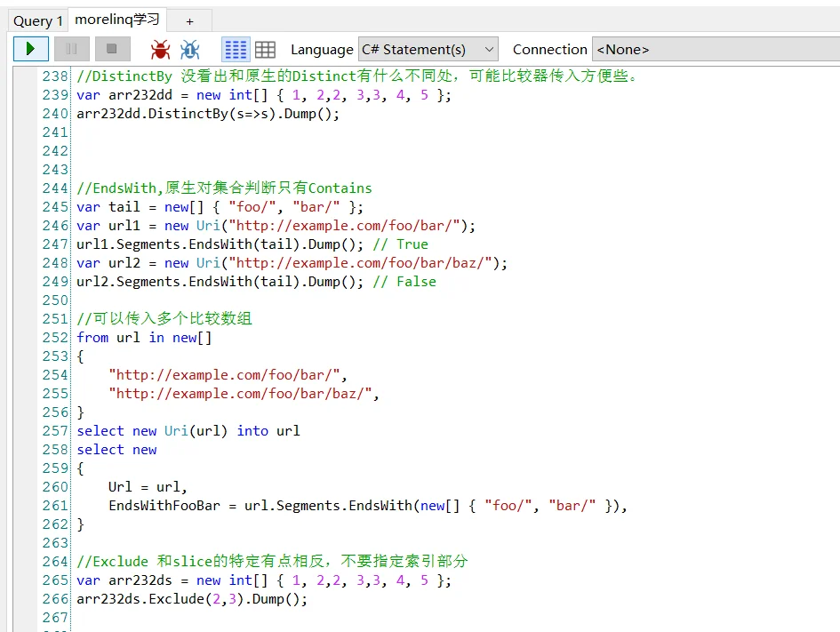This screenshot has width=840, height=632.
Task: Click the "Url = url," assignment
Action: point(148,487)
